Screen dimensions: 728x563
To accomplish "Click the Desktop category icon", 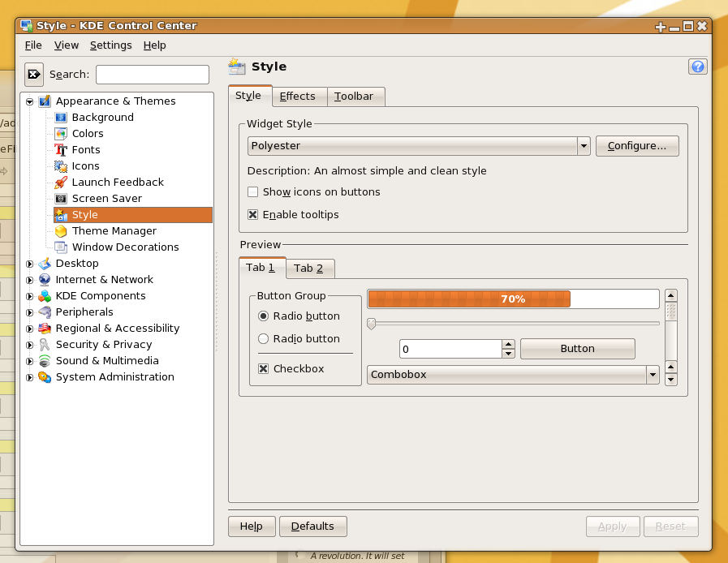I will click(45, 264).
